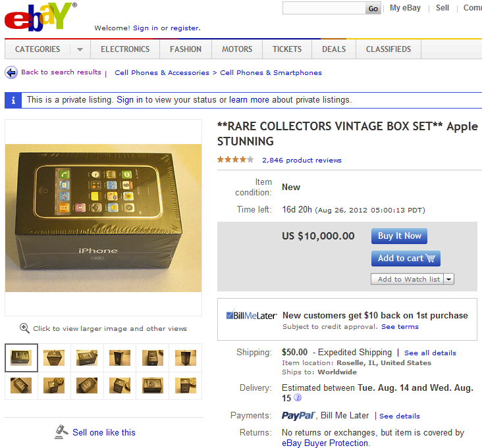482x448 pixels.
Task: Click the blue back arrow icon
Action: tap(11, 73)
